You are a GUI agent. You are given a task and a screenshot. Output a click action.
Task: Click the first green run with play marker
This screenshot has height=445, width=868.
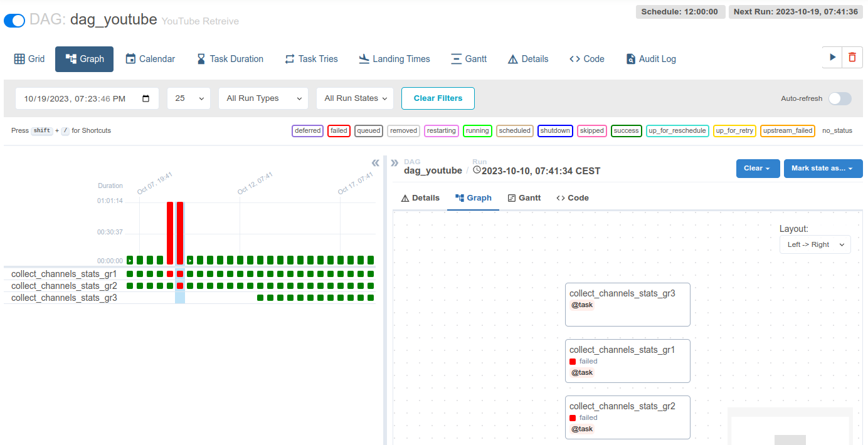coord(130,260)
